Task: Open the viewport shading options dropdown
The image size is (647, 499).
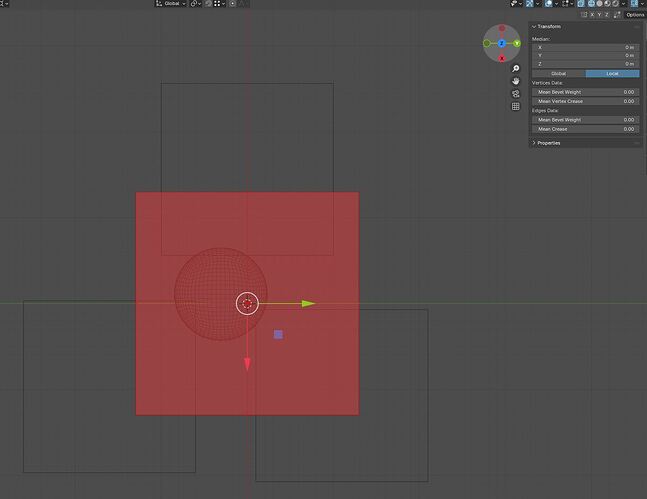Action: (623, 4)
